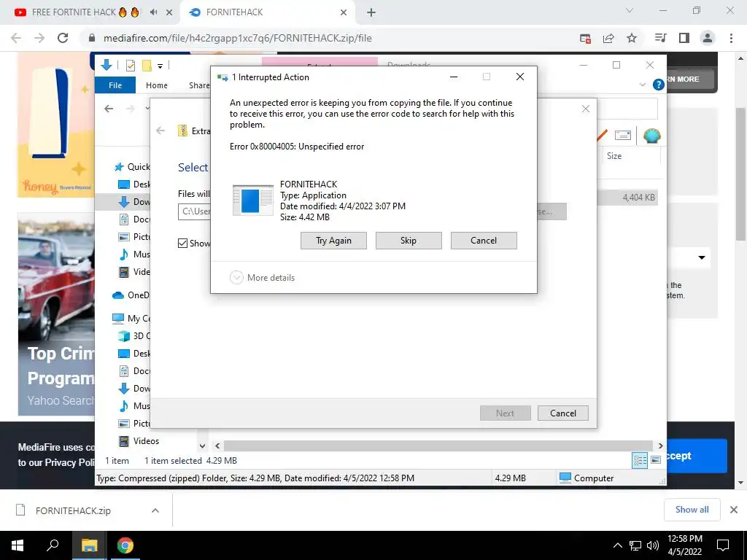
Task: Switch Explorer to large icons view
Action: 656,460
